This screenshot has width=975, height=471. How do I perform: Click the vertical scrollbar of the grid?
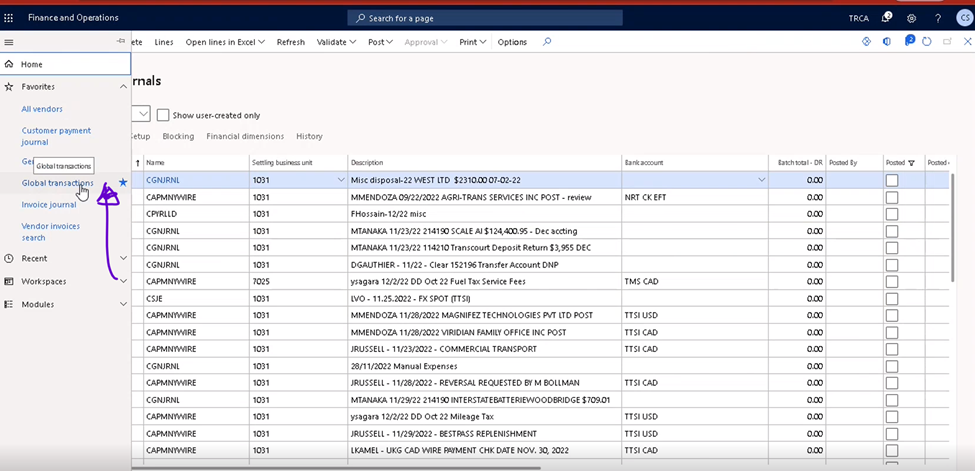coord(952,227)
